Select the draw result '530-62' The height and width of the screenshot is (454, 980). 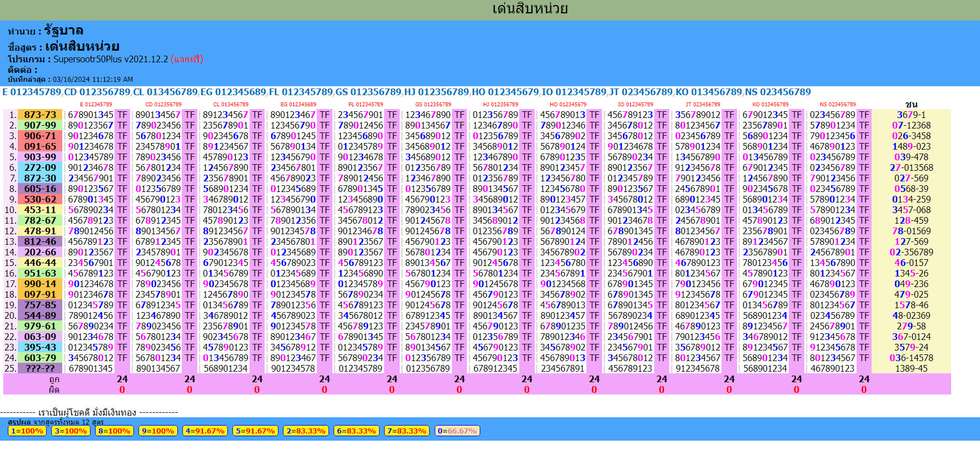click(x=40, y=199)
